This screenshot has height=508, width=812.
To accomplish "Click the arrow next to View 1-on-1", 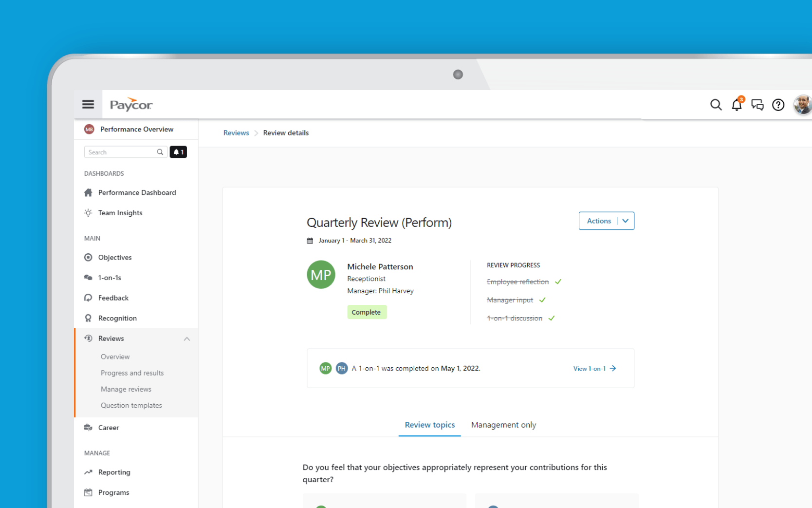I will 613,369.
